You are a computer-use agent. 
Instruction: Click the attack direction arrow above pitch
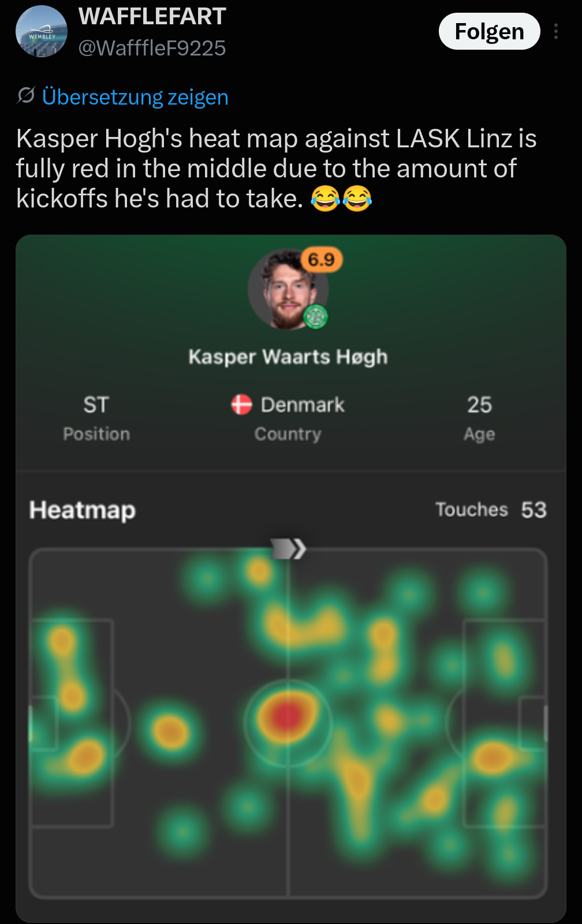pyautogui.click(x=288, y=548)
